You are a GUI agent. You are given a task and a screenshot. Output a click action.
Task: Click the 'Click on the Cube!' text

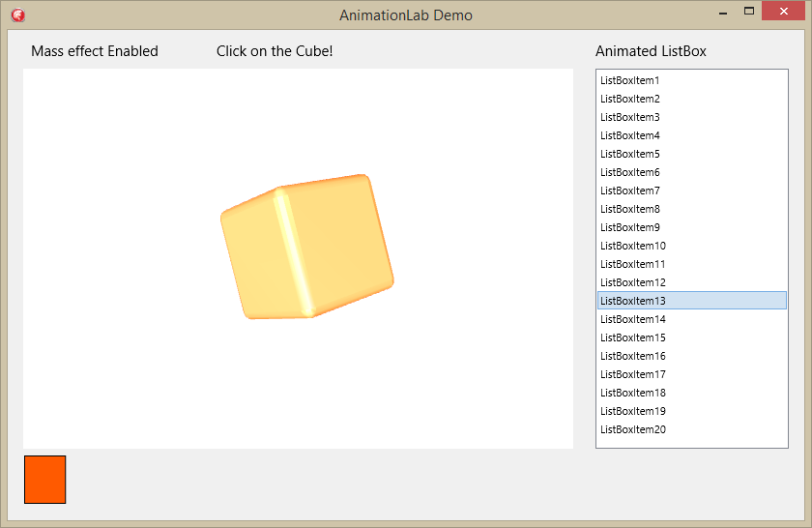tap(275, 51)
